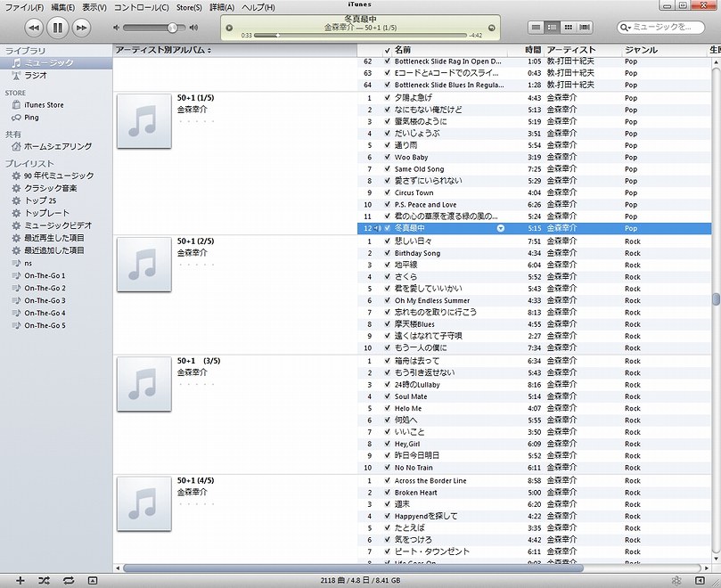Open ホームシェアリング in sidebar
This screenshot has height=588, width=721.
(x=57, y=147)
